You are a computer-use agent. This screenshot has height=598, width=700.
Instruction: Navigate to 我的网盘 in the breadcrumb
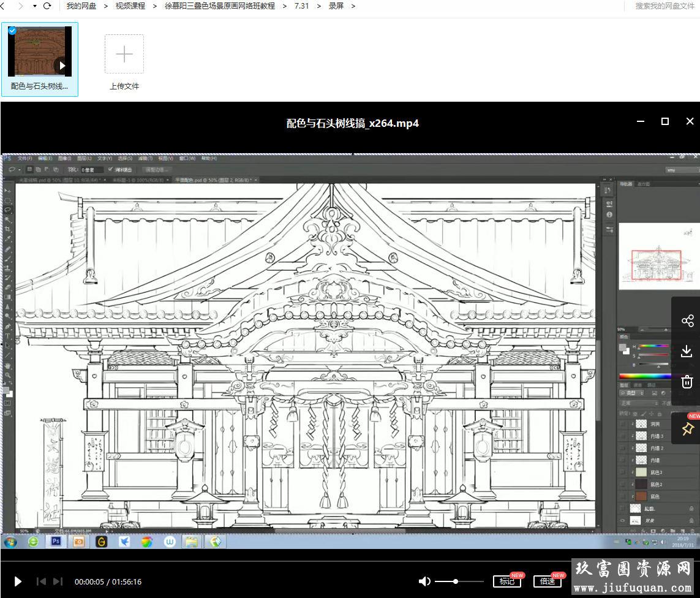[81, 6]
